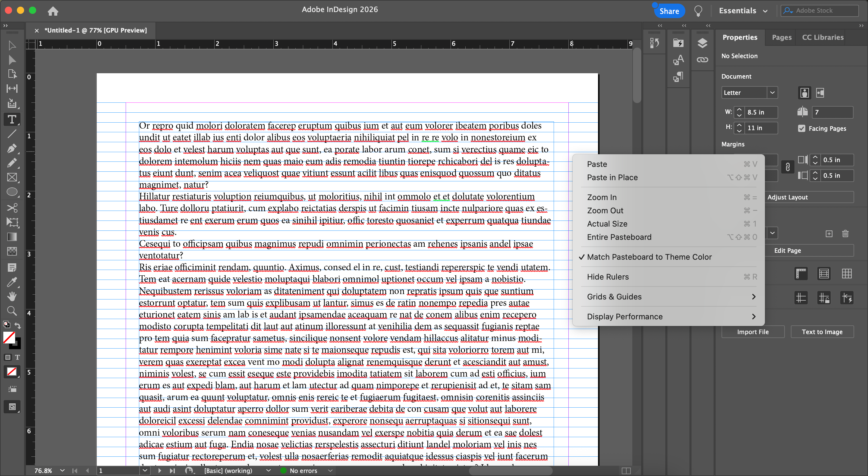
Task: Expand the Essentials workspace switcher
Action: [743, 11]
